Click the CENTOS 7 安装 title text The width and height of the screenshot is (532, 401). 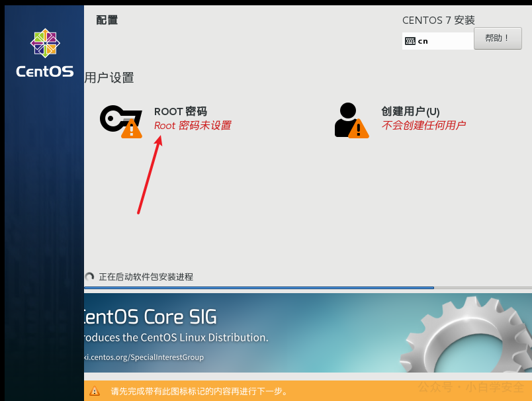click(438, 21)
